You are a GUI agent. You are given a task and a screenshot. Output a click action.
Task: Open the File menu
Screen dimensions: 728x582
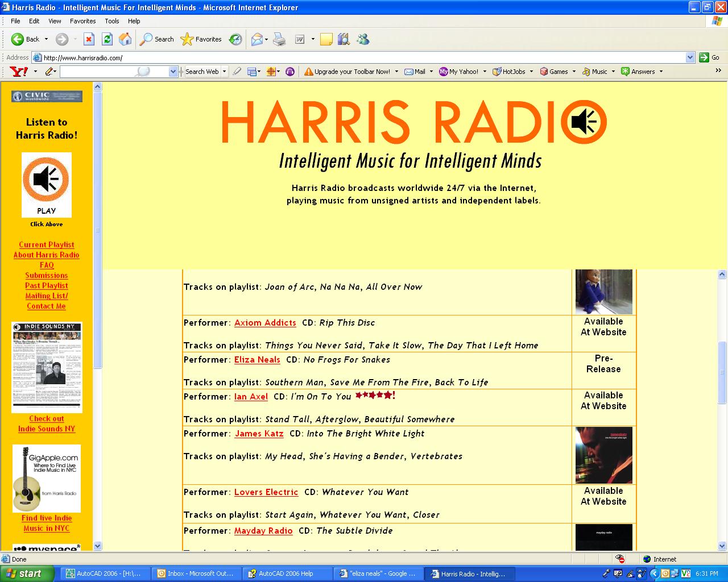click(x=15, y=21)
